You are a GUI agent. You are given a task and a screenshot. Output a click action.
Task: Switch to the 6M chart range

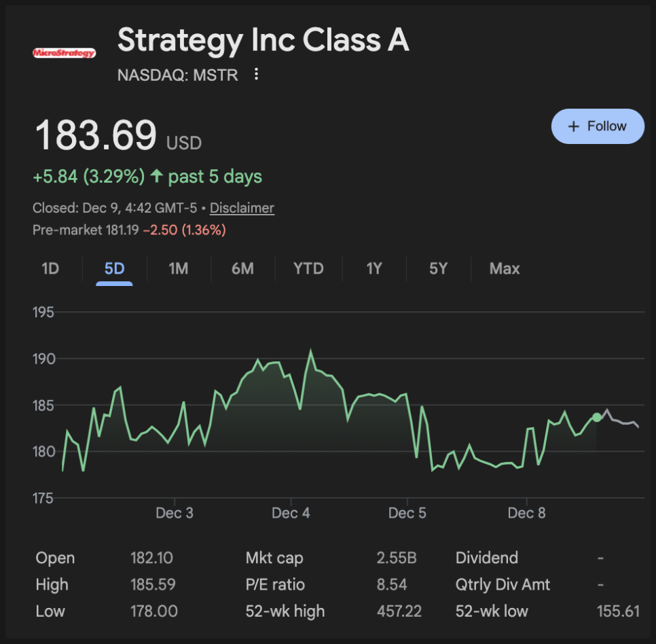pyautogui.click(x=242, y=268)
